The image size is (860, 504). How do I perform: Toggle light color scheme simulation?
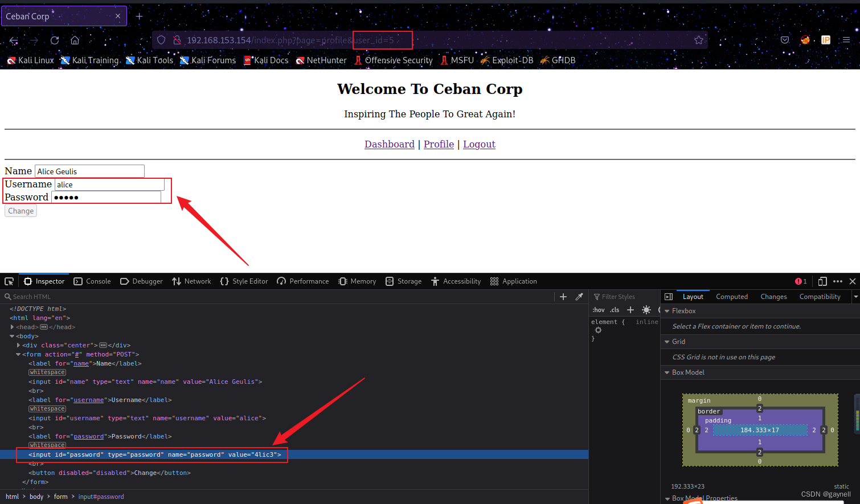[x=646, y=310]
